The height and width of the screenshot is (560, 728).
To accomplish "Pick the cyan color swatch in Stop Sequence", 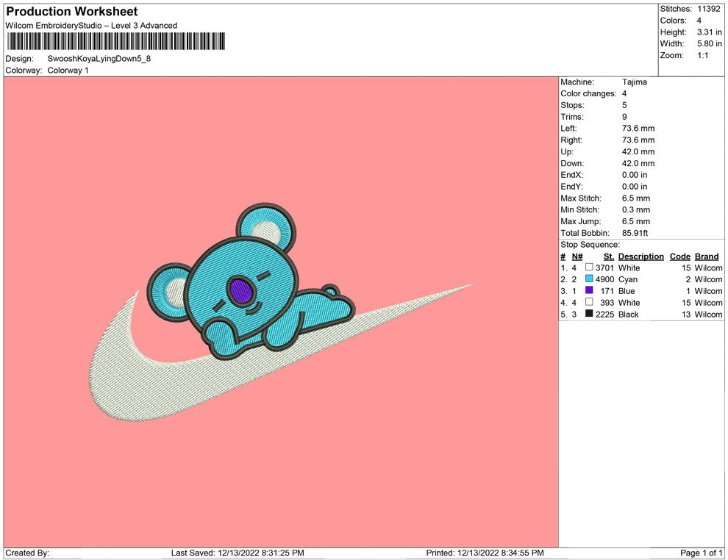I will pyautogui.click(x=589, y=279).
